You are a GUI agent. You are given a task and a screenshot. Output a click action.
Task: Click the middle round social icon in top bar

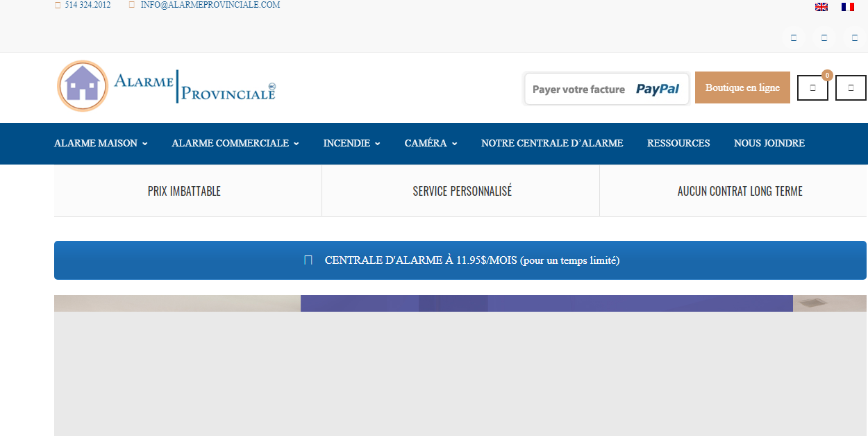[824, 37]
